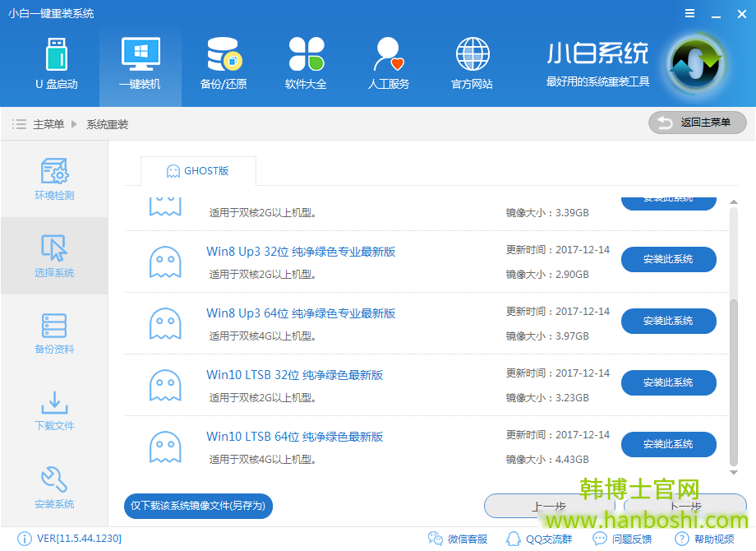Click 下一步 to proceed
The height and width of the screenshot is (551, 756).
pos(685,506)
